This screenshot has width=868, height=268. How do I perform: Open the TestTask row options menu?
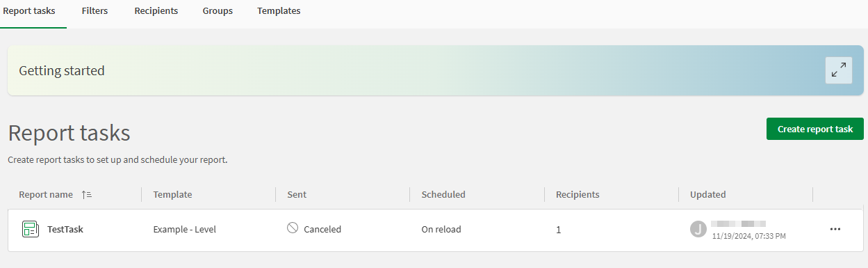coord(835,229)
